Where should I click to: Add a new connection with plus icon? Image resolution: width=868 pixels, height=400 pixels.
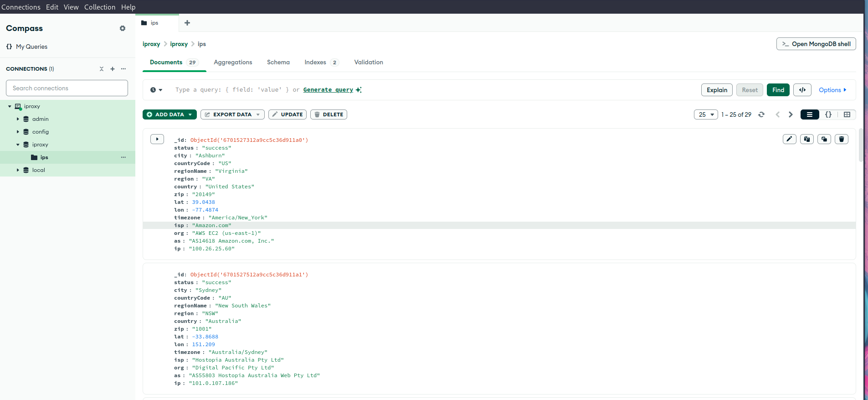tap(113, 69)
